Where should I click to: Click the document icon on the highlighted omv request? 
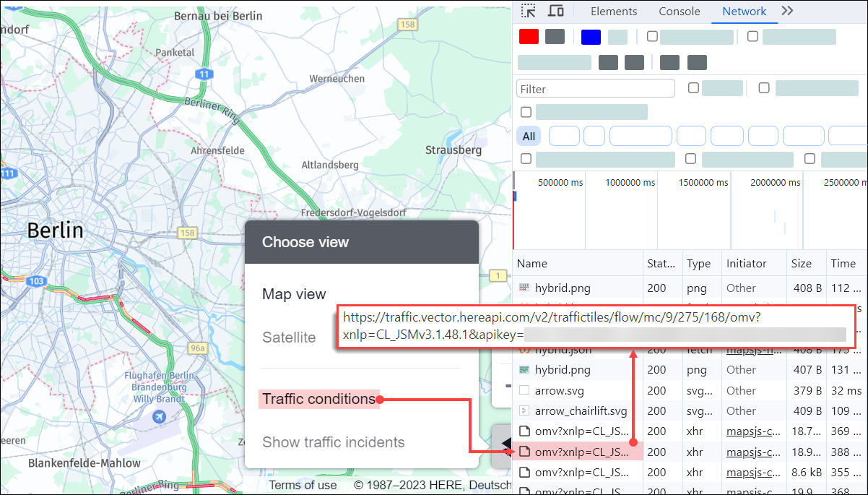pos(524,451)
